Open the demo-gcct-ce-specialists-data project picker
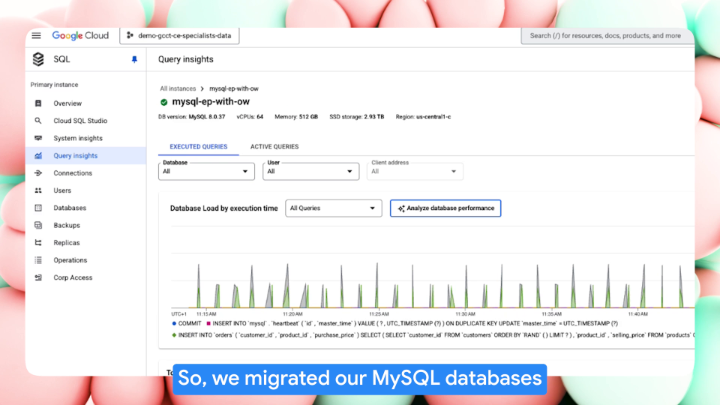Image resolution: width=720 pixels, height=405 pixels. (x=180, y=35)
